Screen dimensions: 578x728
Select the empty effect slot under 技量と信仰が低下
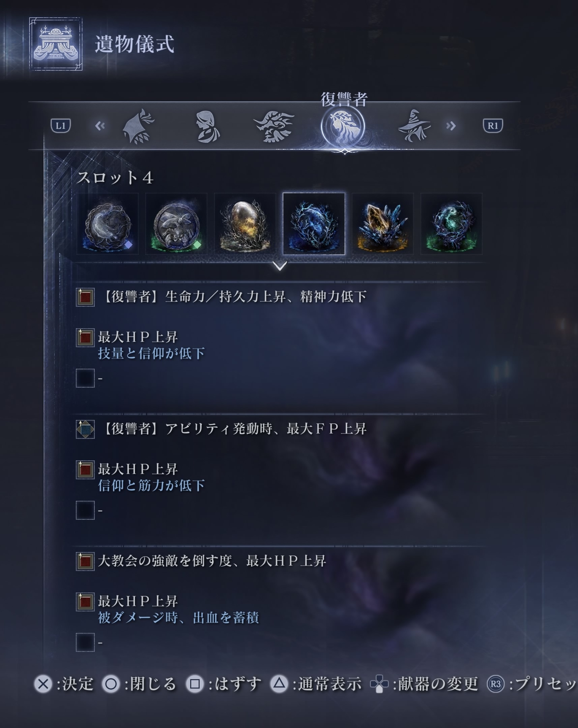tap(85, 378)
